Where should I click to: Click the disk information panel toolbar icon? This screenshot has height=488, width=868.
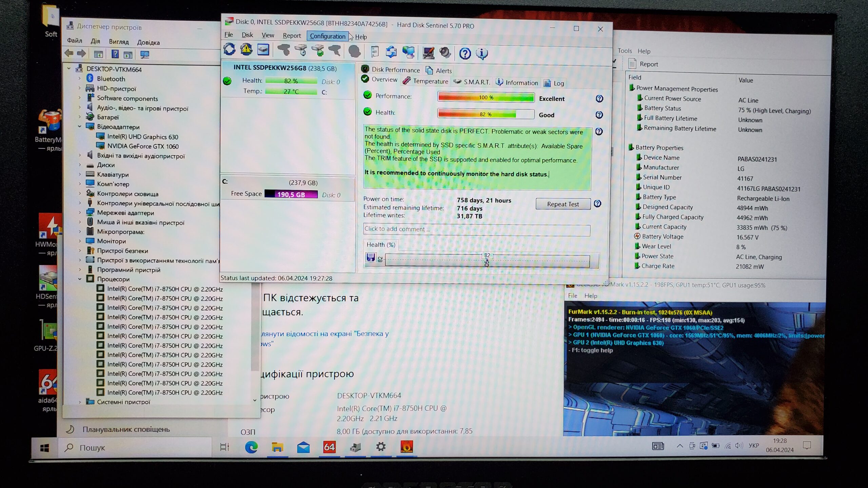pos(263,50)
